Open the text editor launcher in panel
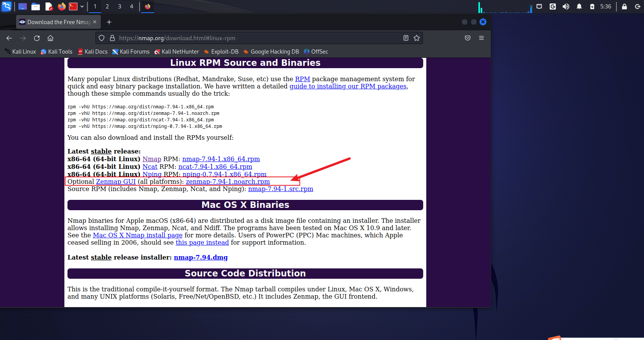The width and height of the screenshot is (644, 340). tap(49, 7)
